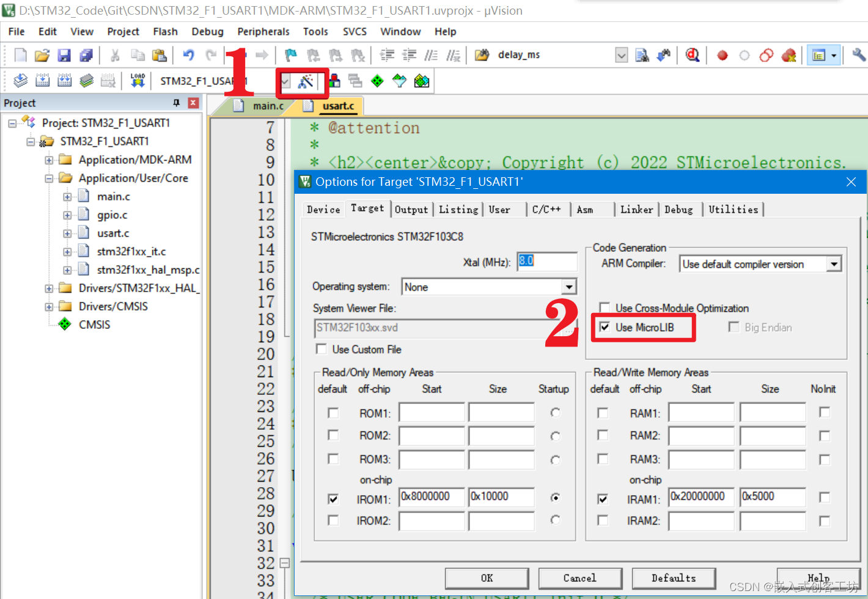Image resolution: width=868 pixels, height=599 pixels.
Task: Click the Unindent selected lines icon
Action: point(409,56)
